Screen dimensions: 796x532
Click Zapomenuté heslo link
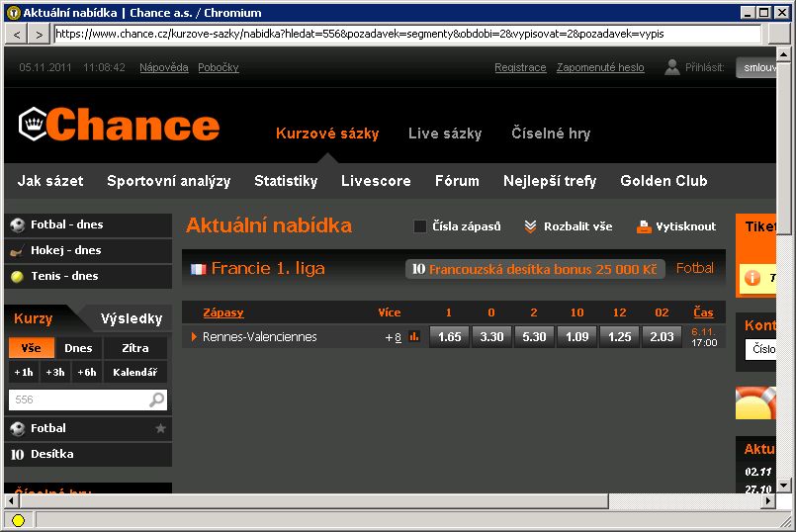[x=600, y=67]
